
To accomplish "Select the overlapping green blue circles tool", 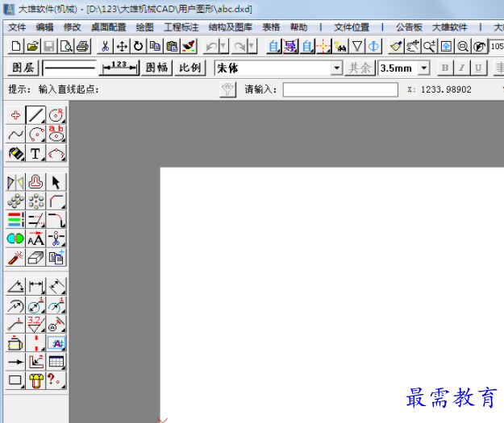I will [15, 239].
